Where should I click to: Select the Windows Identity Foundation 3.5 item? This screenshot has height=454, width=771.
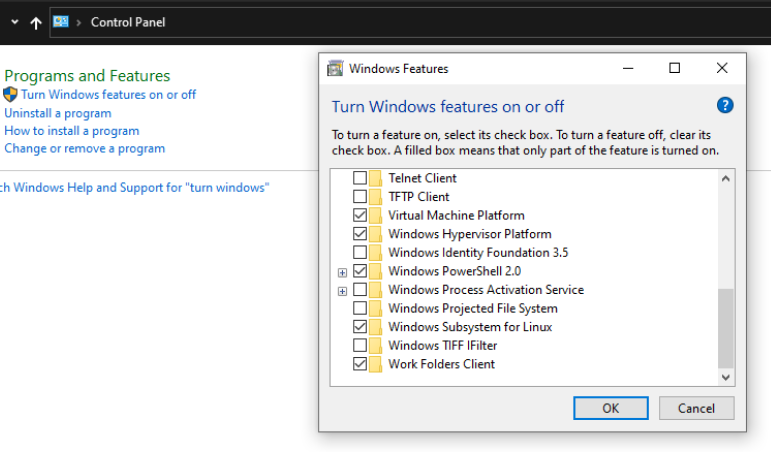pyautogui.click(x=477, y=253)
